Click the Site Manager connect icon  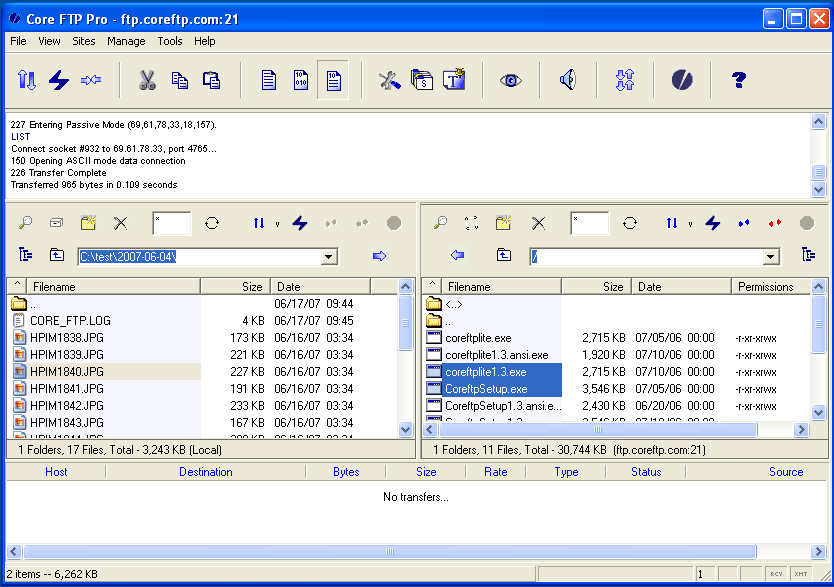[x=27, y=81]
